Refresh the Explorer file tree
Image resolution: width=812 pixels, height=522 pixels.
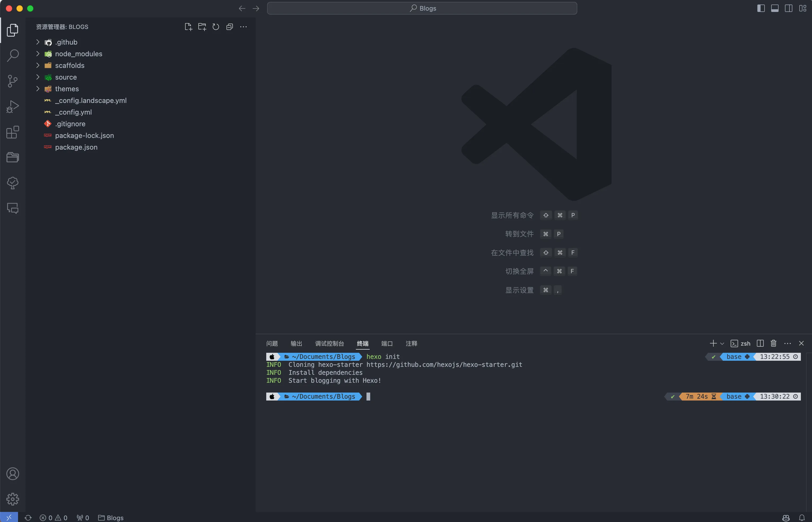tap(216, 27)
